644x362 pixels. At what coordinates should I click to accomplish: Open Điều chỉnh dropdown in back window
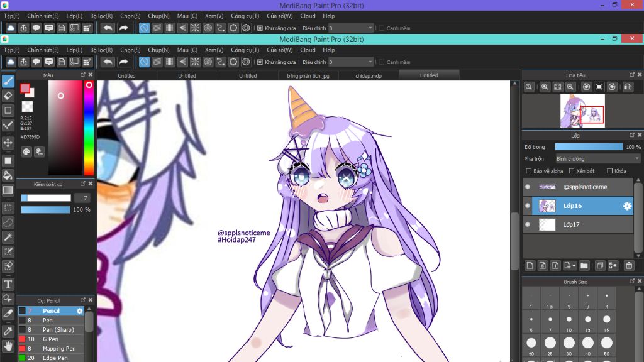click(351, 28)
